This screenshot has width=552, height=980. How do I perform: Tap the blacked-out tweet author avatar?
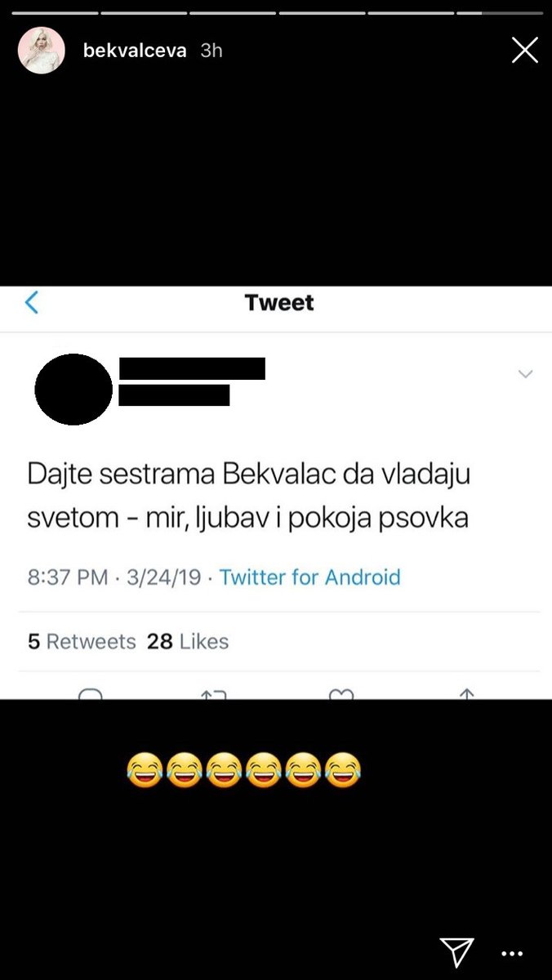point(73,390)
